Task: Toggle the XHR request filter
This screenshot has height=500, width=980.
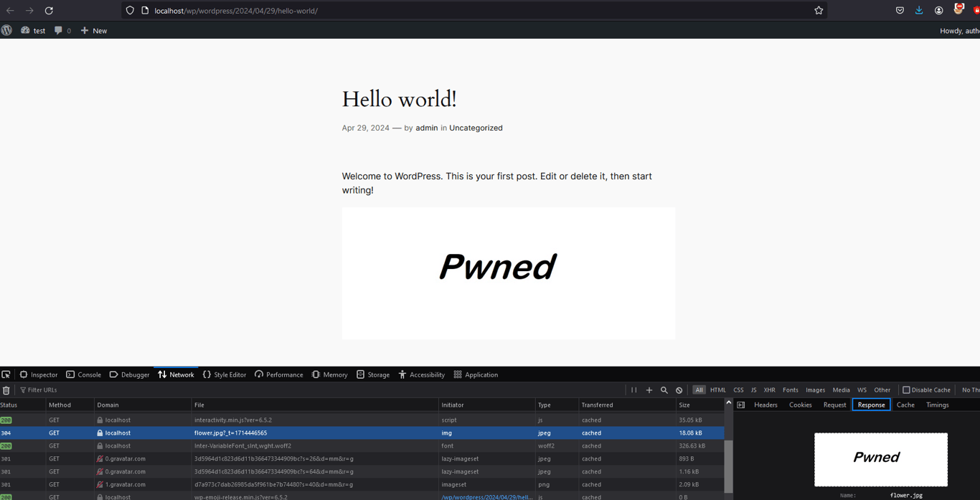Action: pos(769,390)
